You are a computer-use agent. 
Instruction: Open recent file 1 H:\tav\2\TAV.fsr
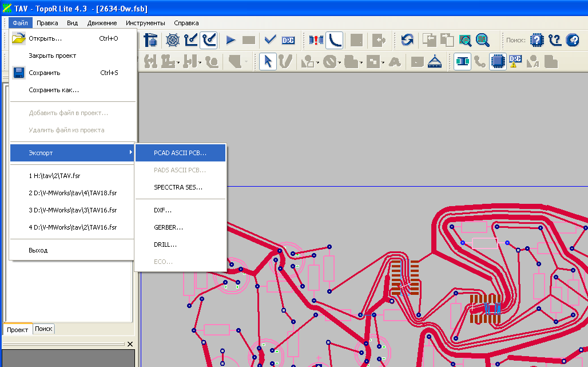(x=72, y=176)
